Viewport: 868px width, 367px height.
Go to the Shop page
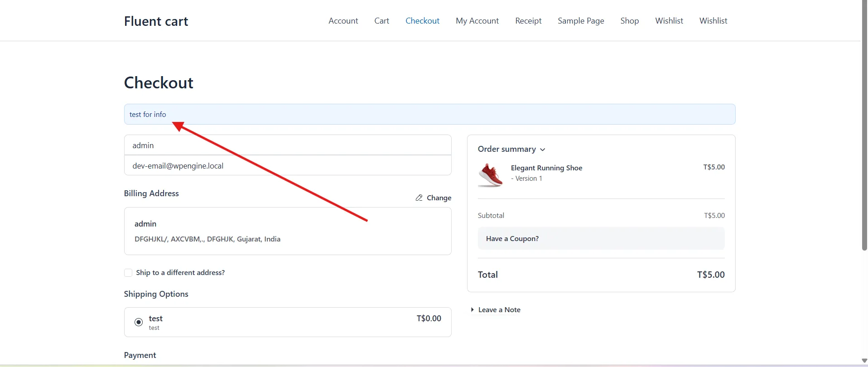pos(629,21)
